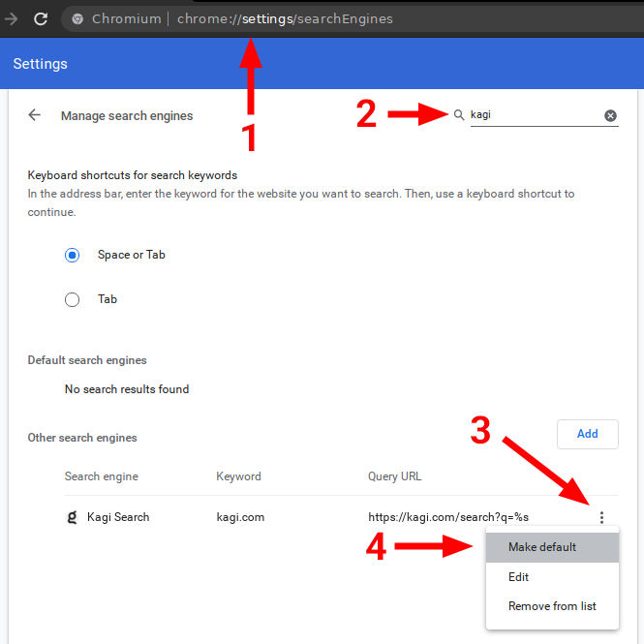Screen dimensions: 644x644
Task: Click the browser forward arrow
Action: 10,19
